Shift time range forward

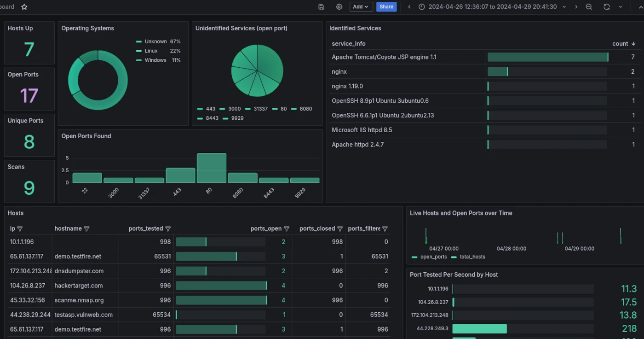point(576,7)
